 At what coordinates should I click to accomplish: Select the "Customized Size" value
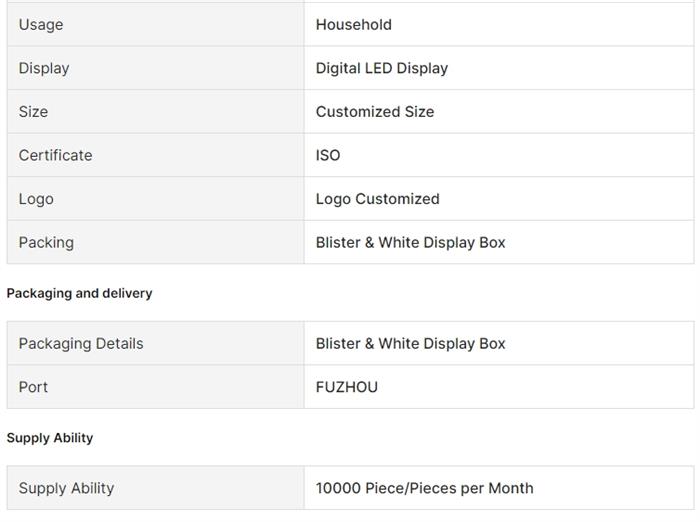pos(374,111)
